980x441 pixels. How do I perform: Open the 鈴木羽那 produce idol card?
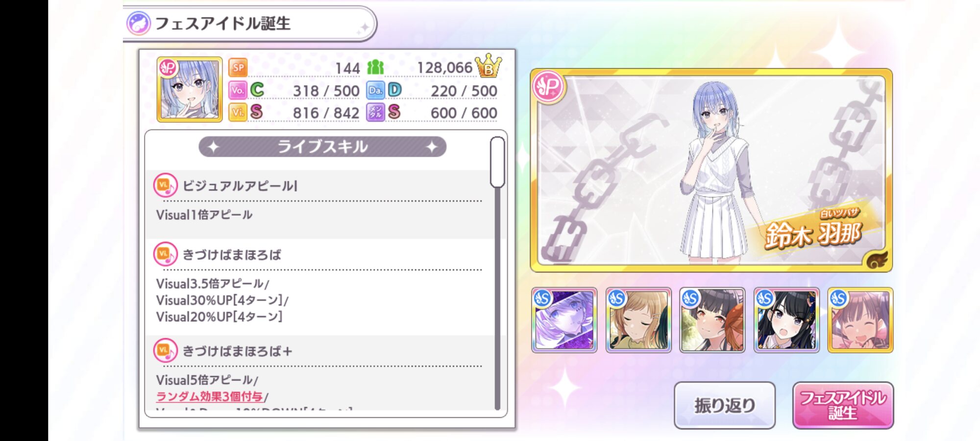point(711,171)
